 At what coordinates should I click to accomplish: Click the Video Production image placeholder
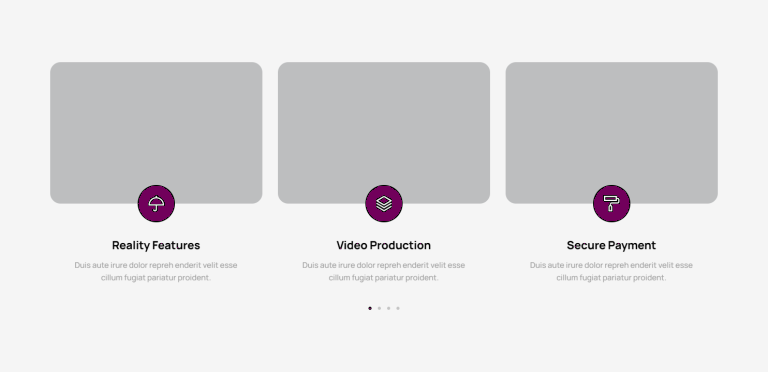click(384, 133)
